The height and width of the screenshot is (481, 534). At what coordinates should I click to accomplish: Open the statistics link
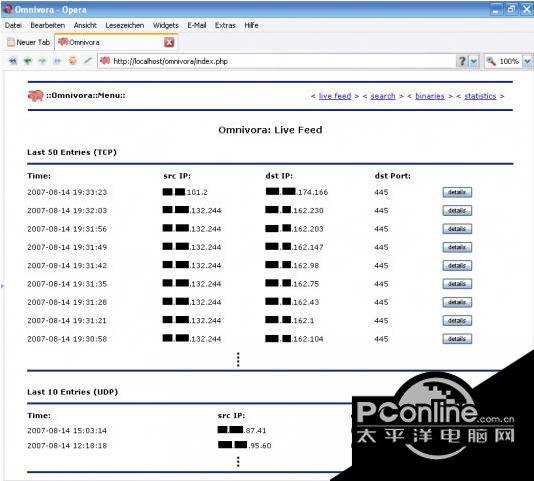pos(480,96)
